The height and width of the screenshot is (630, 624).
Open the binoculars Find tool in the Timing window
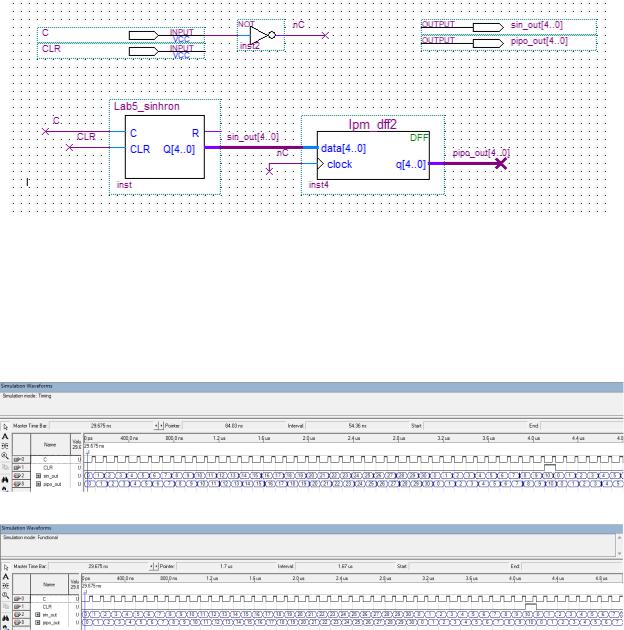(x=5, y=480)
